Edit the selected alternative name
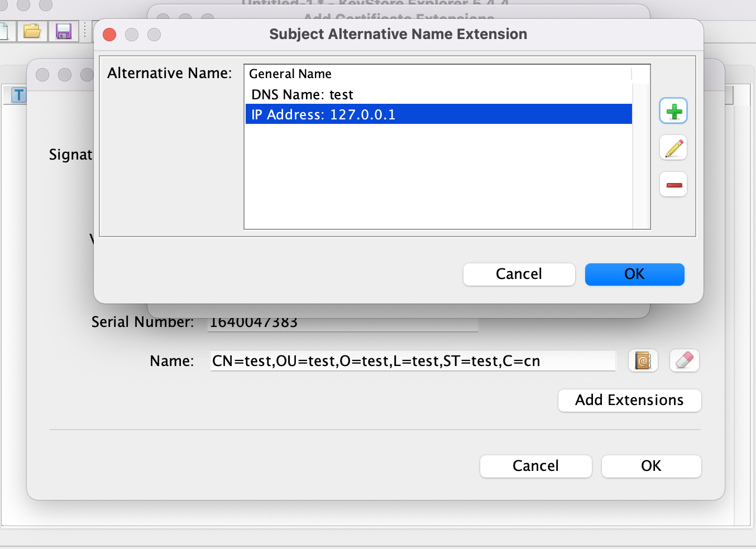 673,147
